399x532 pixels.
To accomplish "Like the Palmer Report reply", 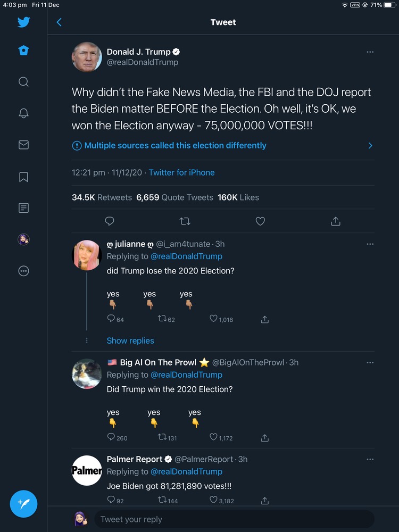I will tap(214, 500).
